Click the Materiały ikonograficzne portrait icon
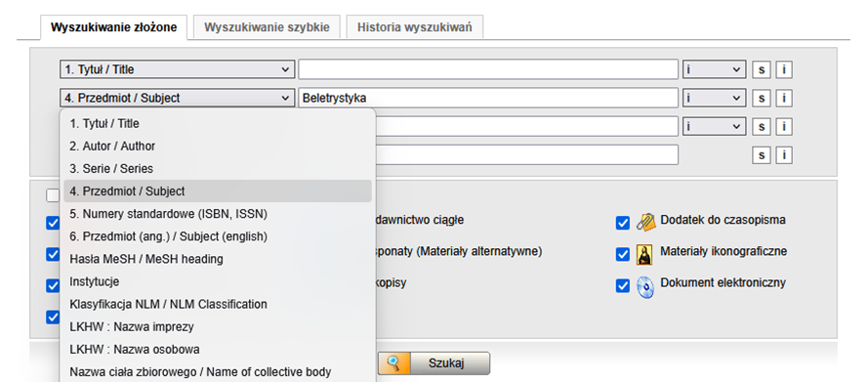This screenshot has height=382, width=868. pos(644,254)
